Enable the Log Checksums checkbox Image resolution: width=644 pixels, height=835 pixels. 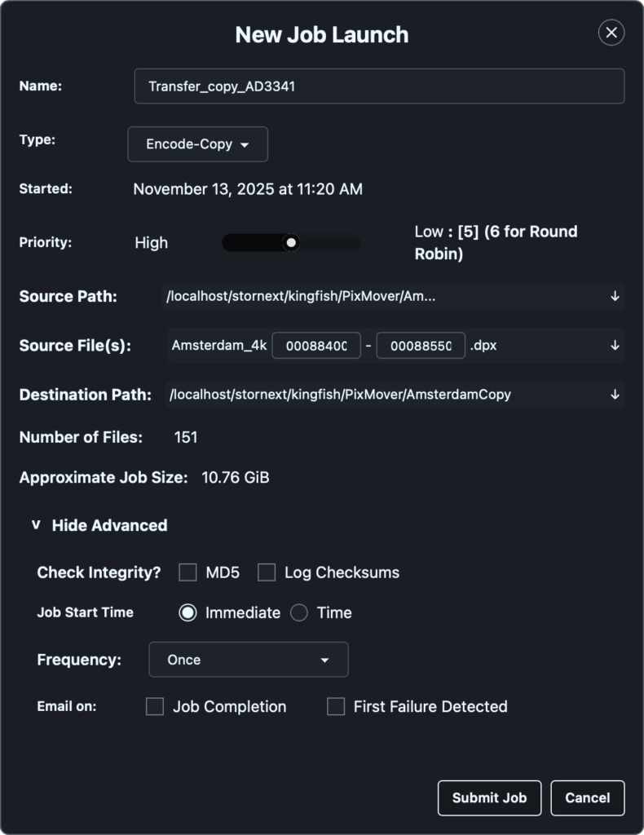click(x=267, y=572)
